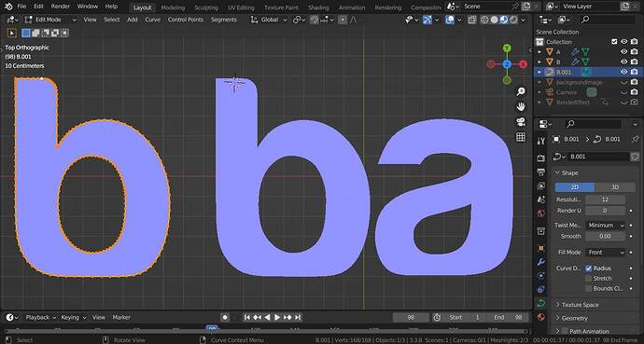Viewport: 644px width, 344px height.
Task: Click the zoom view magnifier icon
Action: pyautogui.click(x=521, y=91)
